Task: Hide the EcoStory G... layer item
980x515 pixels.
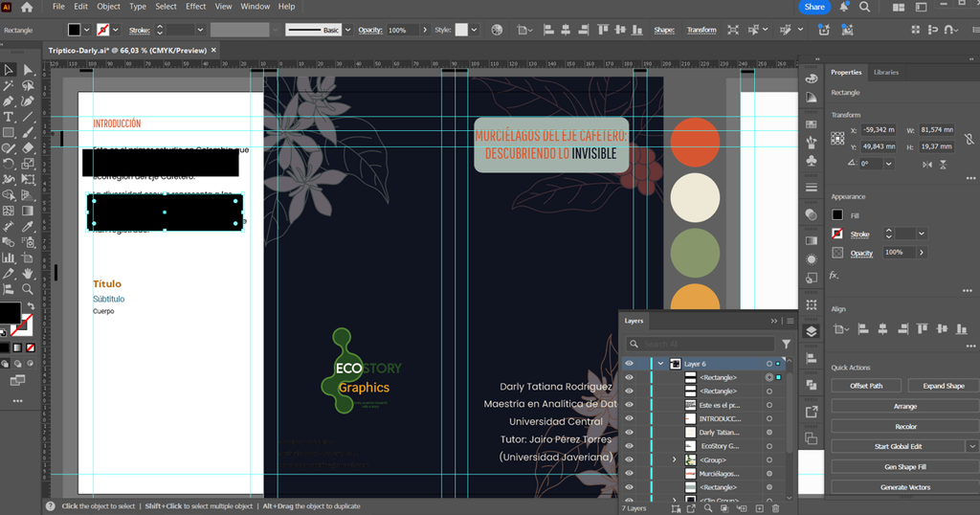Action: 630,446
